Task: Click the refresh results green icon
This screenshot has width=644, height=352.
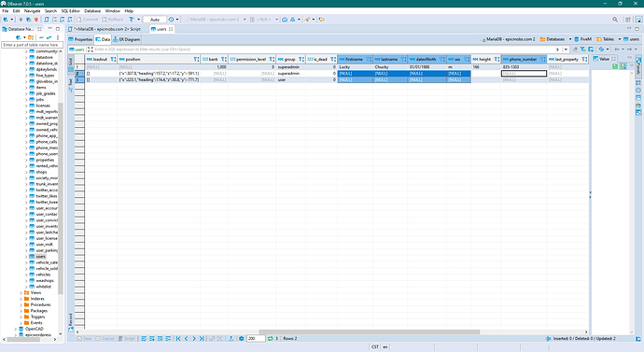Action: [271, 338]
